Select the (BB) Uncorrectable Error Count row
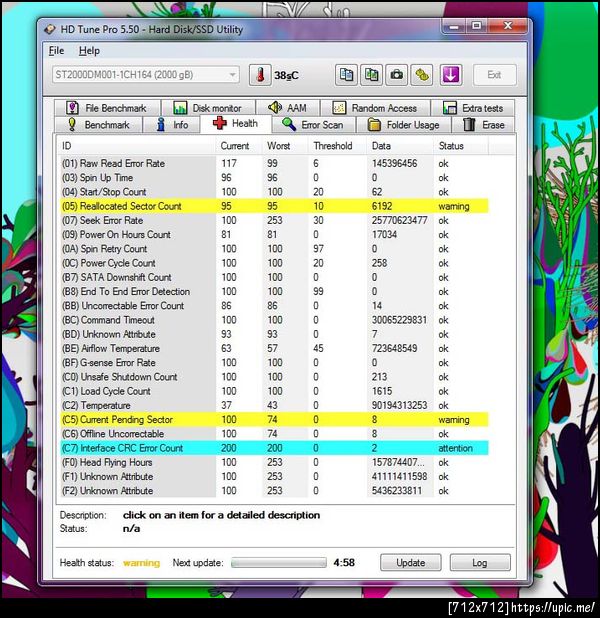 click(x=274, y=306)
